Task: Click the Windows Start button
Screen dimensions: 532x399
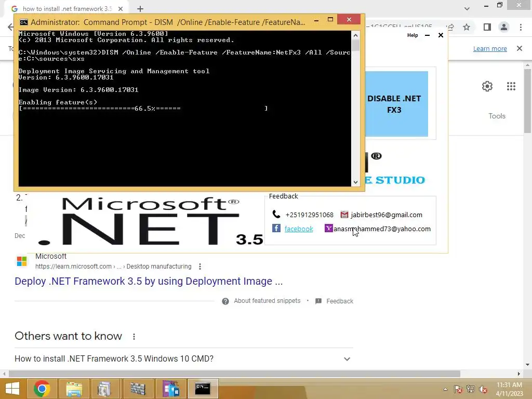Action: tap(12, 389)
